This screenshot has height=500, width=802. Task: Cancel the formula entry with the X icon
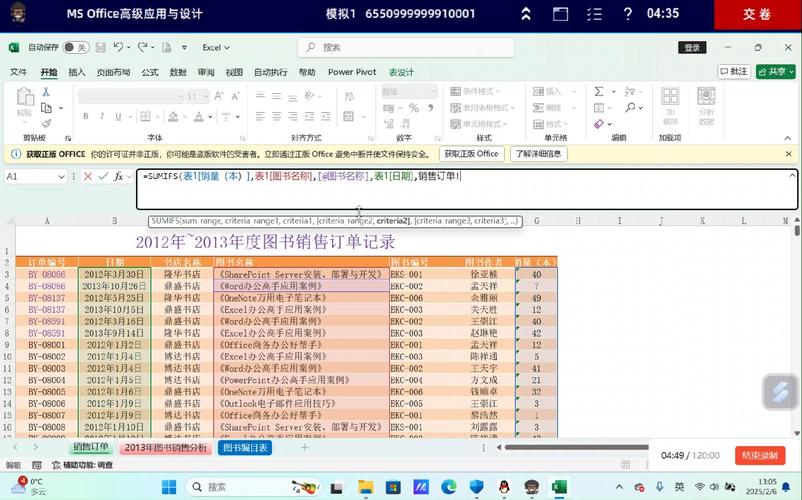tap(88, 176)
